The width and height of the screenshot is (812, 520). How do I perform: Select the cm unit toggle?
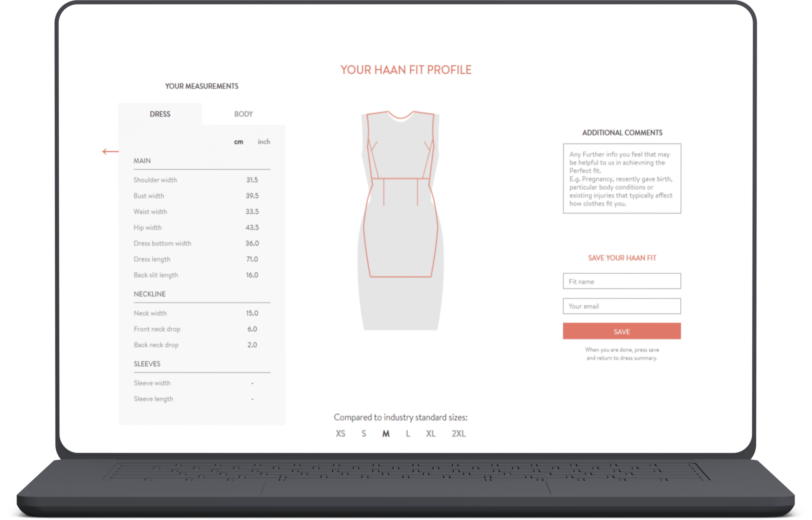click(239, 142)
